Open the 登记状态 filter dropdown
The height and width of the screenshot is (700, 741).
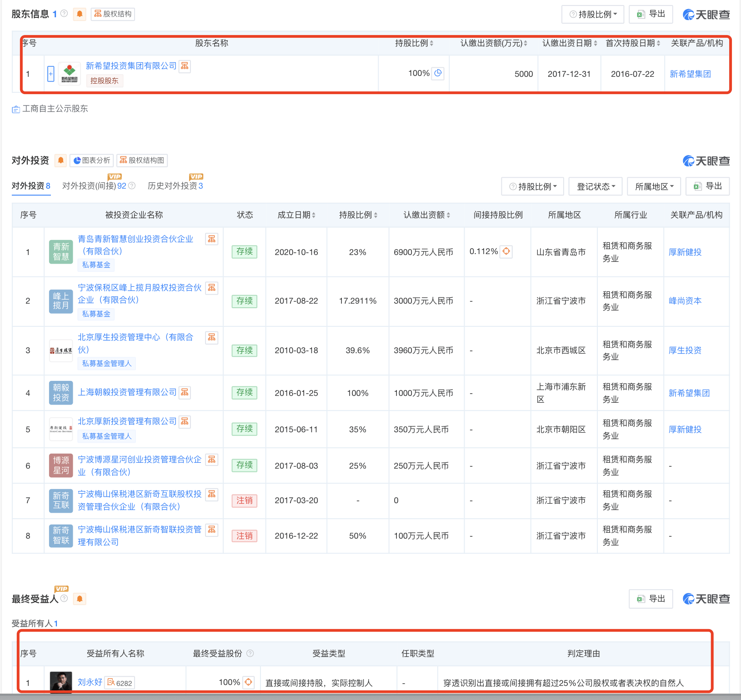coord(595,186)
